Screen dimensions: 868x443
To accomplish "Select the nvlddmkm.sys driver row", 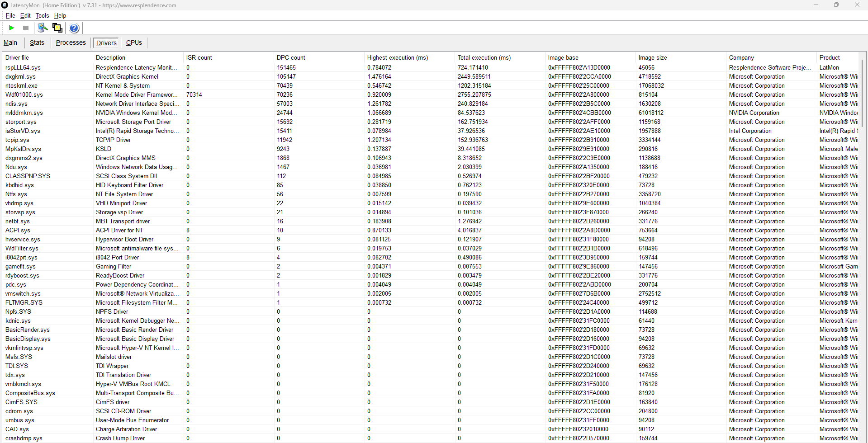I will (x=431, y=113).
